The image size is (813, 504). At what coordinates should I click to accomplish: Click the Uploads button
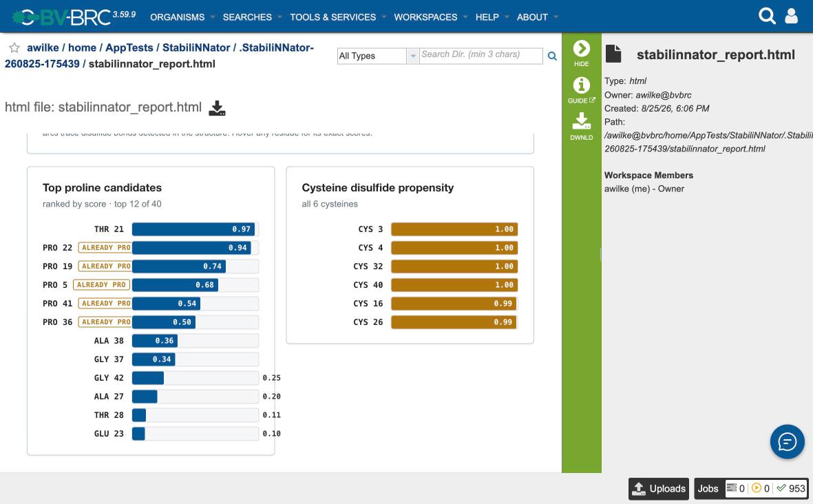point(659,488)
